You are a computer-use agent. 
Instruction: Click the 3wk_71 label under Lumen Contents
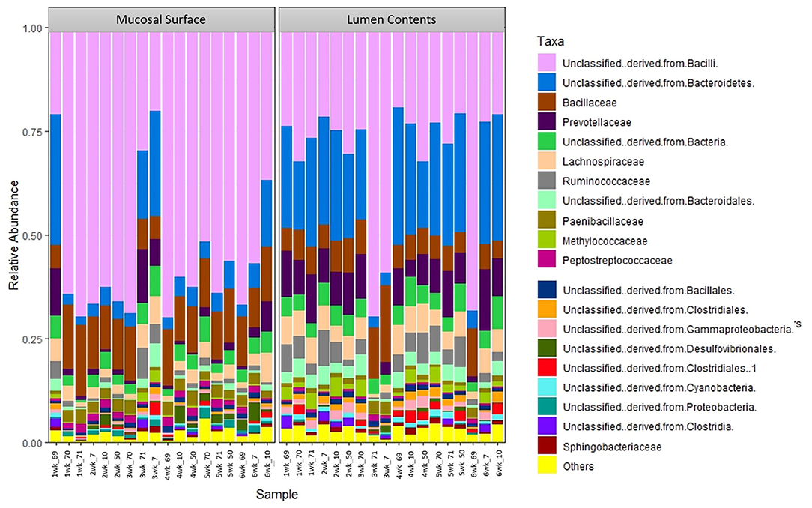[x=374, y=464]
